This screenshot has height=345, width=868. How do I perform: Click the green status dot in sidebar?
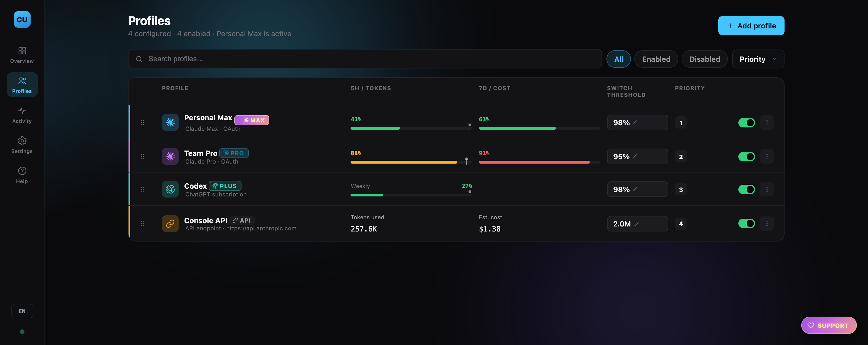point(22,332)
